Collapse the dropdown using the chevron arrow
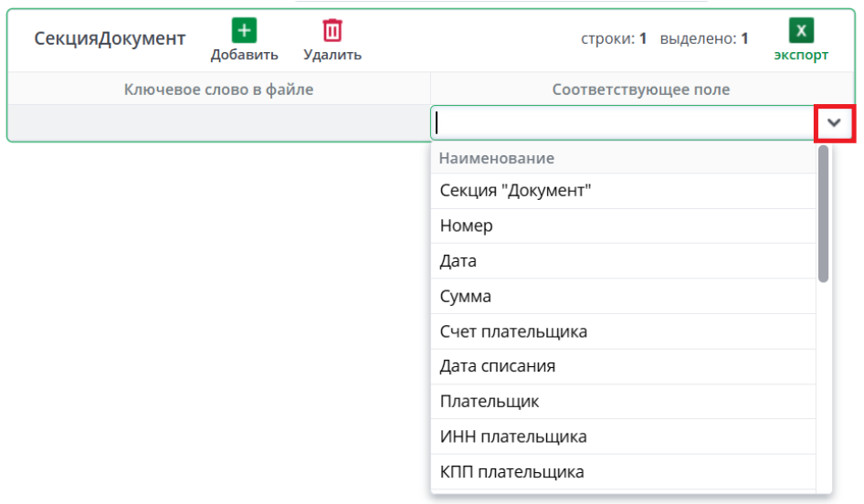864x504 pixels. tap(834, 122)
